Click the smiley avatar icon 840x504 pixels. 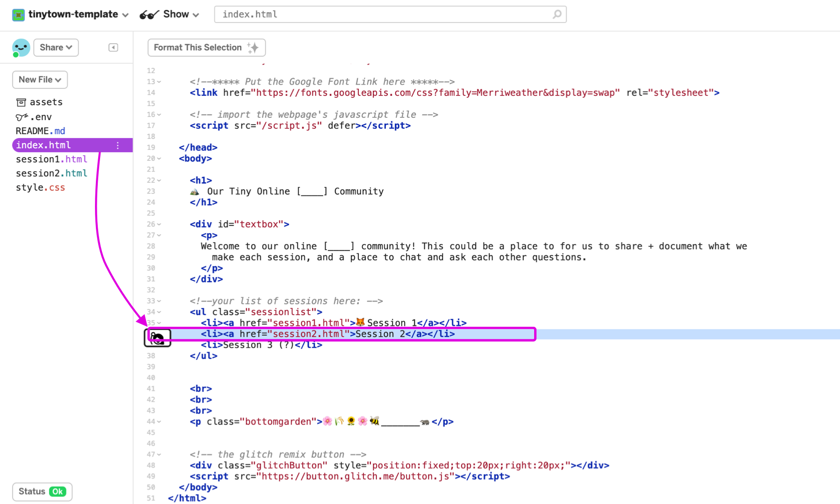[x=21, y=47]
